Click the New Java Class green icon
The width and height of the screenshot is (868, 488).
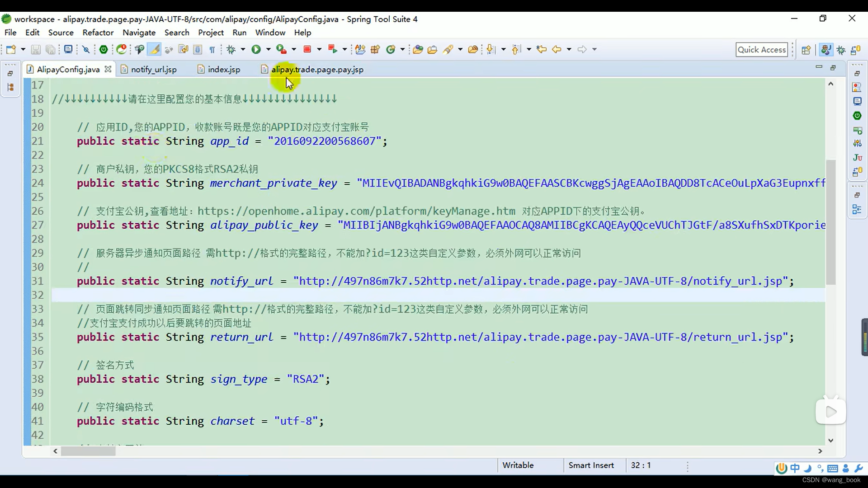pyautogui.click(x=391, y=49)
